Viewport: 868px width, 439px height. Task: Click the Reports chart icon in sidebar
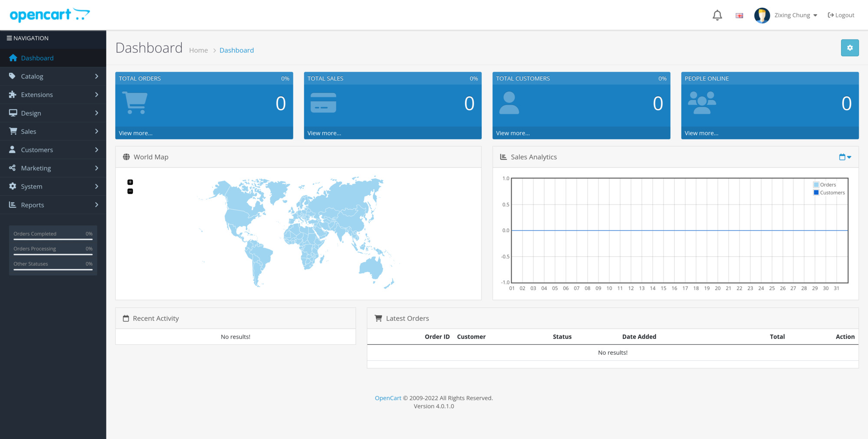[13, 205]
